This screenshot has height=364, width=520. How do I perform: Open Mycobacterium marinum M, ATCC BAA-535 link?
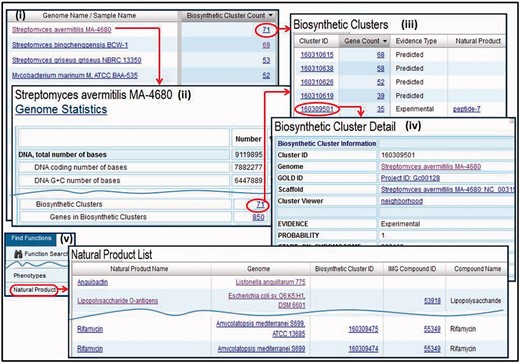75,75
